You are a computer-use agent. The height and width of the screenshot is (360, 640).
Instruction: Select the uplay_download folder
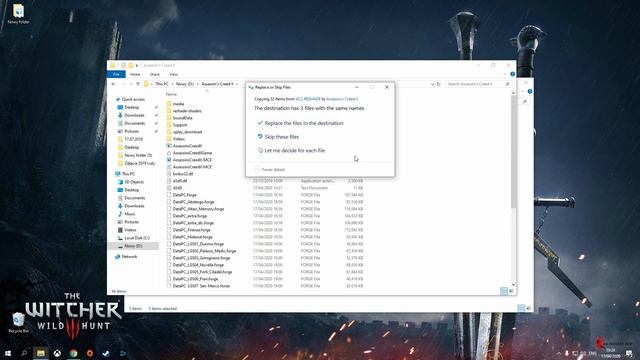pos(184,132)
